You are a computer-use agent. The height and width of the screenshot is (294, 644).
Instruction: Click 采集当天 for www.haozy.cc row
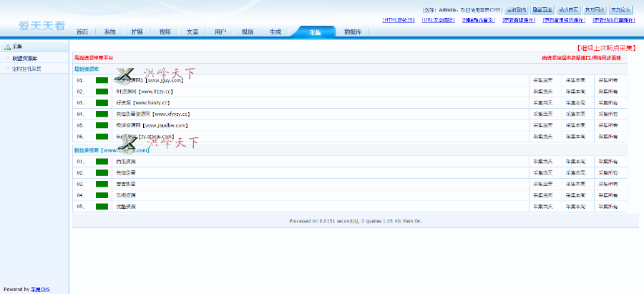(x=543, y=103)
